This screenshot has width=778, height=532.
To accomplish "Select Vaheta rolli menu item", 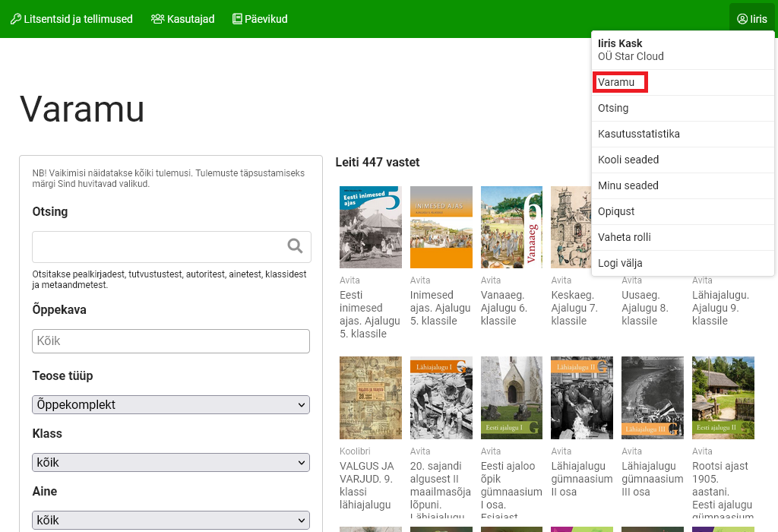I will (x=625, y=237).
